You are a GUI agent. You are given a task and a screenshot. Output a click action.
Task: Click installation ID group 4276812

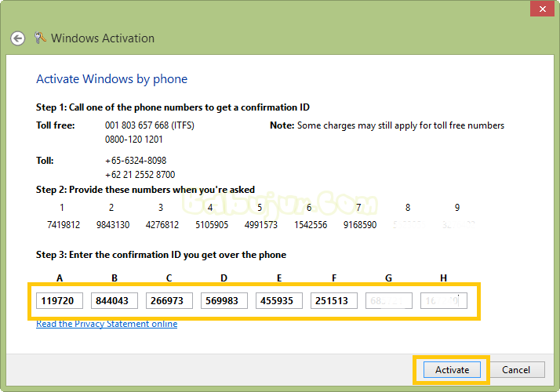coord(162,225)
